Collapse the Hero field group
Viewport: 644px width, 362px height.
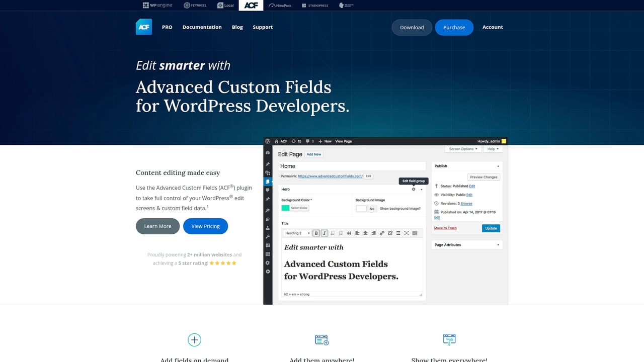pyautogui.click(x=422, y=189)
